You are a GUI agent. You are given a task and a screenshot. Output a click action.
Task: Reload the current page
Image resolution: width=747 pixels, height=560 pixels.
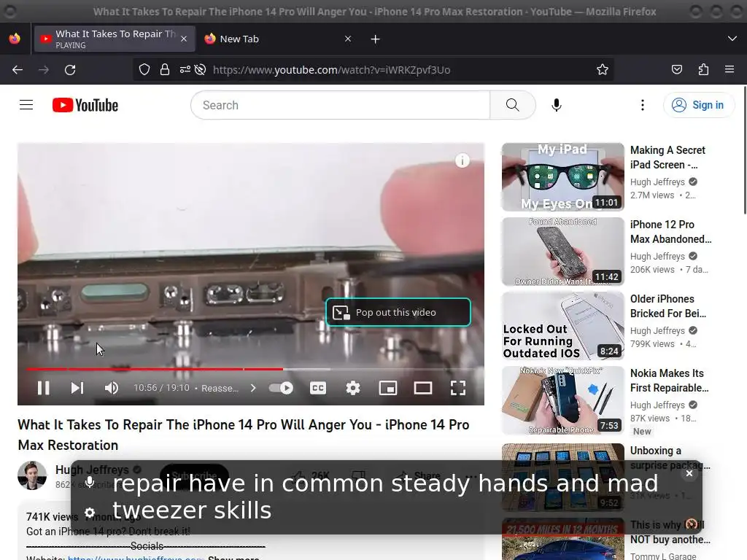tap(70, 69)
